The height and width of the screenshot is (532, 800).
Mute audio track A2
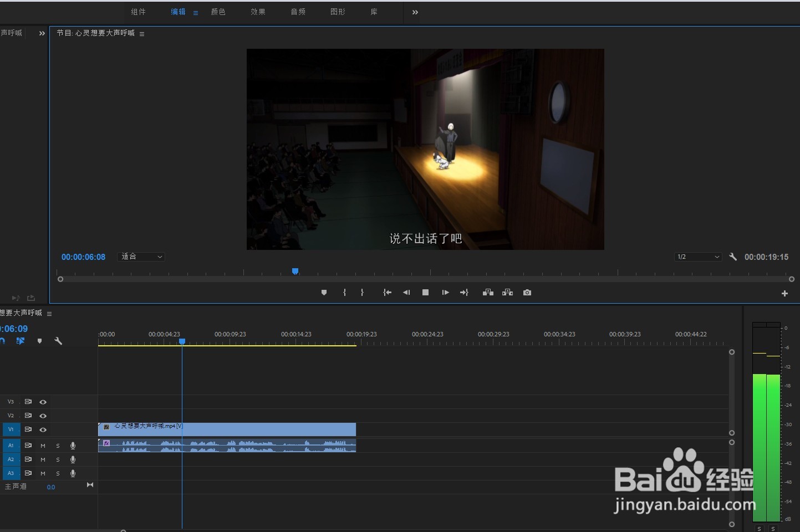tap(43, 459)
